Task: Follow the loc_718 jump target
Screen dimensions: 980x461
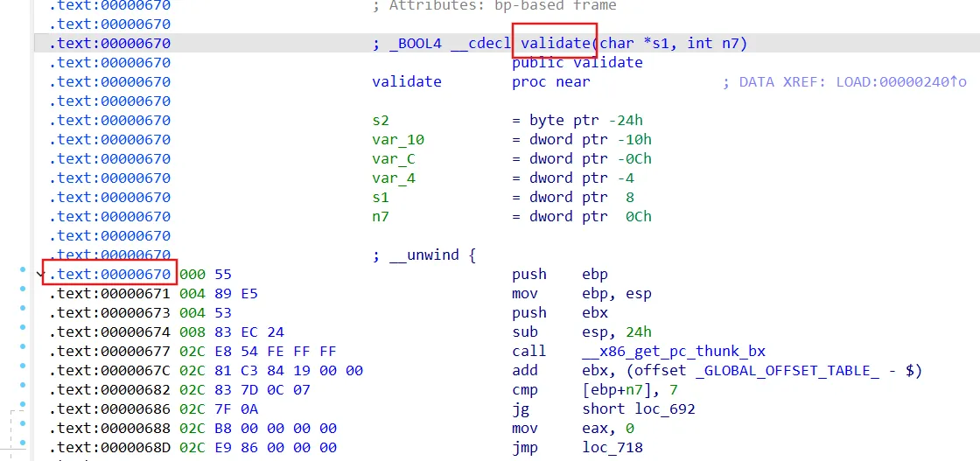Action: (x=612, y=448)
